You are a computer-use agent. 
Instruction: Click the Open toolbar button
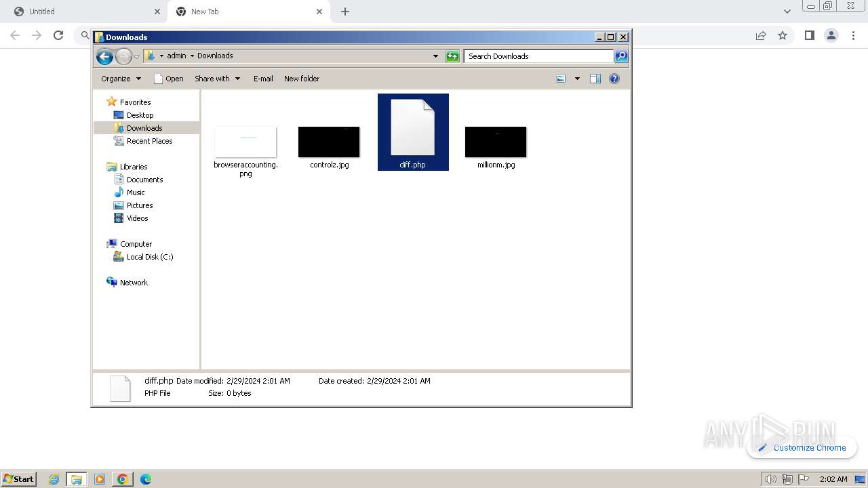click(x=169, y=79)
